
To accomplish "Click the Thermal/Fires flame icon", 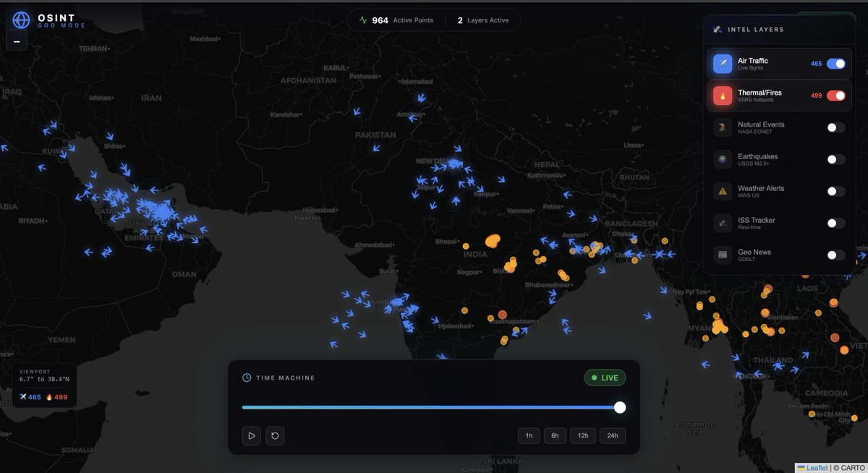I will click(x=722, y=95).
